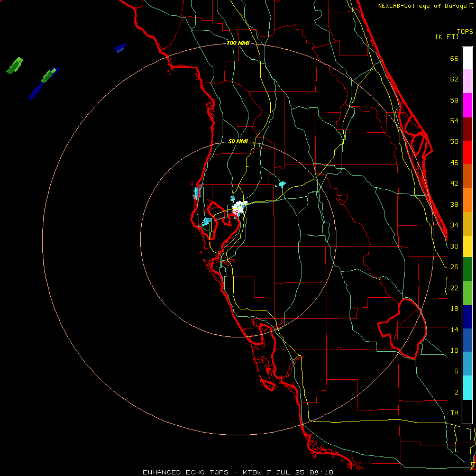Select the cyan legend swatch
476x476 pixels.
coord(467,388)
